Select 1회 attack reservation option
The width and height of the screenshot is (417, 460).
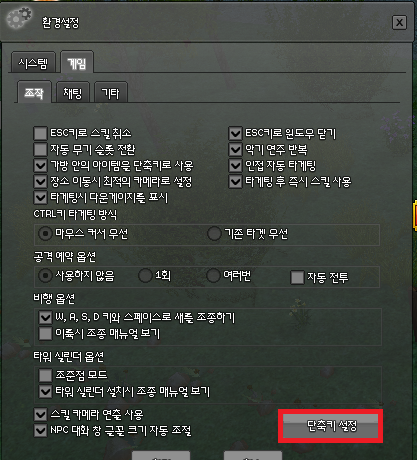click(145, 276)
